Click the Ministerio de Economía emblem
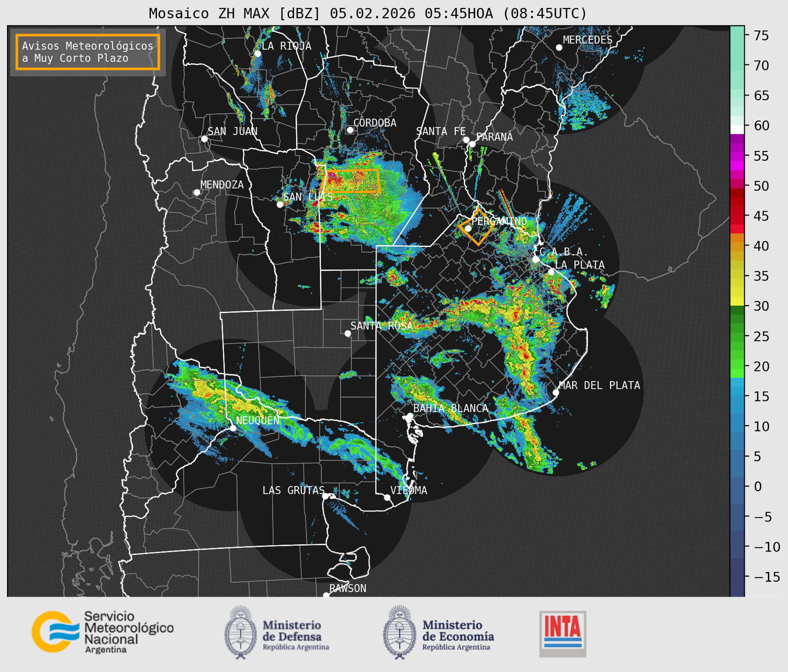Image resolution: width=788 pixels, height=672 pixels. [399, 632]
